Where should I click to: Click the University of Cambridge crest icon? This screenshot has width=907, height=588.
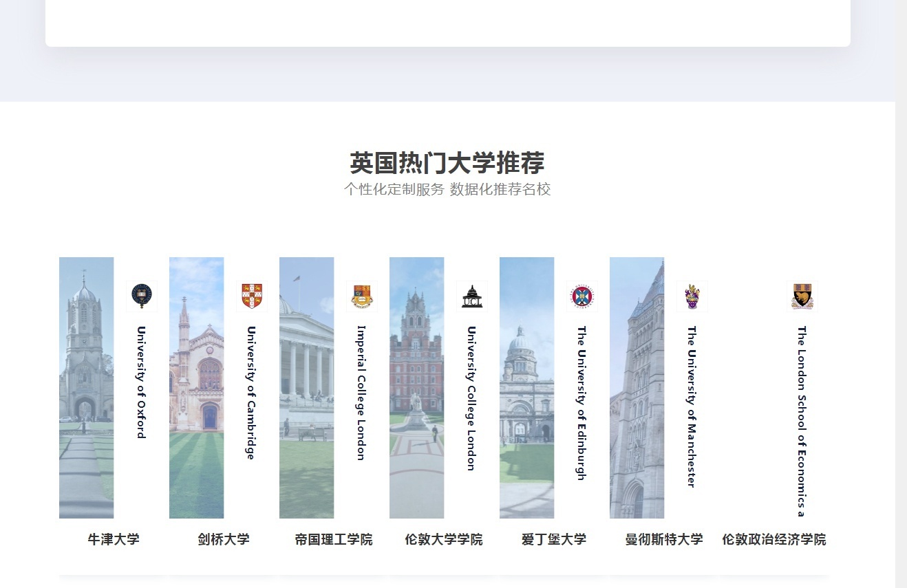pyautogui.click(x=252, y=296)
